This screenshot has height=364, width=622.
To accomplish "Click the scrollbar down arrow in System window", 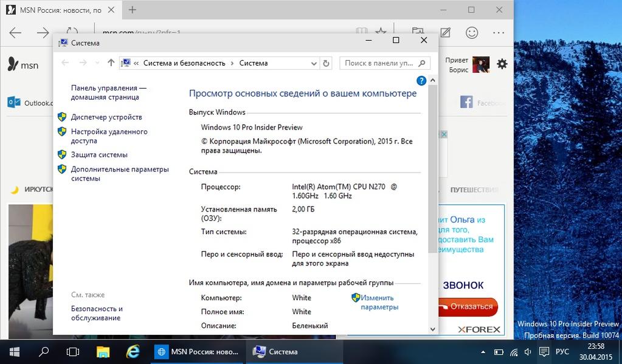I will (433, 329).
